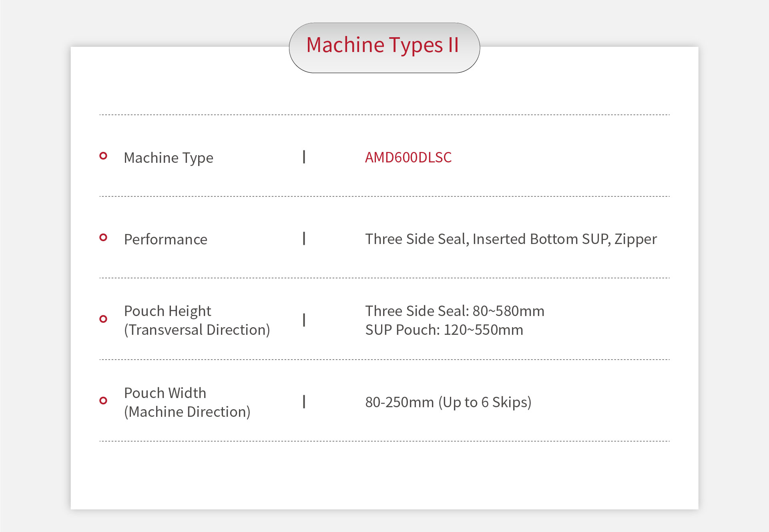Viewport: 769px width, 532px height.
Task: Select the Machine Type label
Action: pos(169,158)
